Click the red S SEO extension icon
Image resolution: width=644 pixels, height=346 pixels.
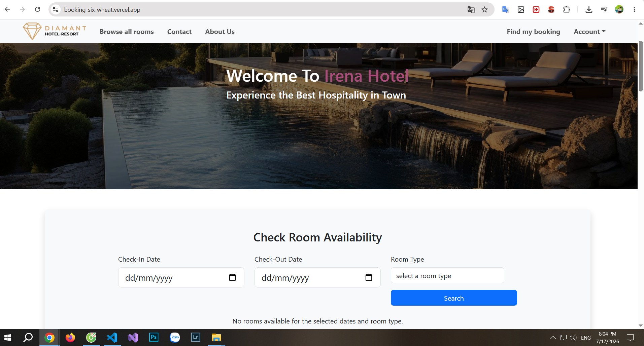[551, 9]
